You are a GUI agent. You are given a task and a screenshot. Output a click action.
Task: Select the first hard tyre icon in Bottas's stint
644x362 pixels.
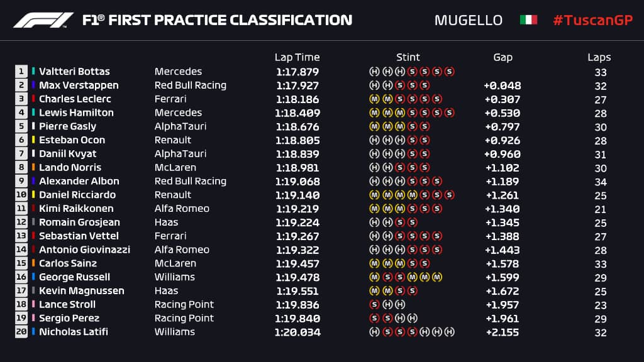pyautogui.click(x=374, y=72)
